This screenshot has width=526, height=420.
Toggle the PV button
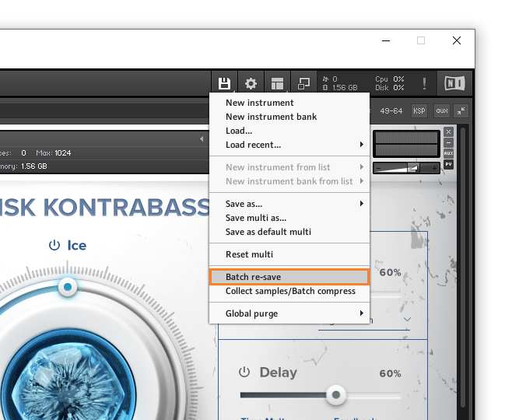pyautogui.click(x=448, y=164)
